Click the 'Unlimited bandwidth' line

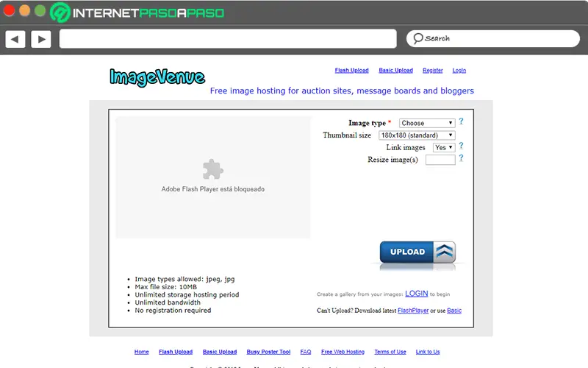click(168, 302)
